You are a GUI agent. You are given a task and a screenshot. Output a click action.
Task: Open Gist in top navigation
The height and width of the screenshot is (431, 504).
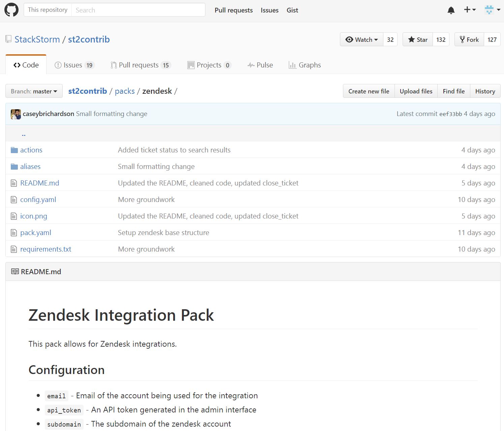[292, 10]
